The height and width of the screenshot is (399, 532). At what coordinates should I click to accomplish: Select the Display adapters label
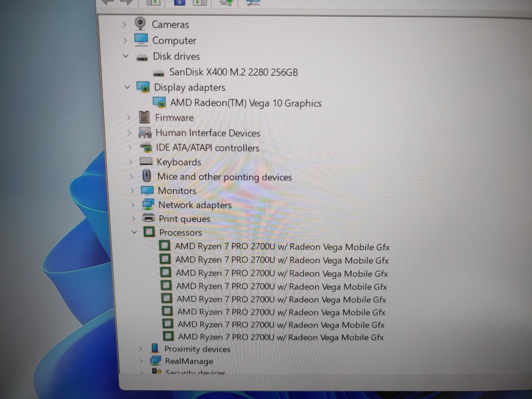(x=190, y=88)
